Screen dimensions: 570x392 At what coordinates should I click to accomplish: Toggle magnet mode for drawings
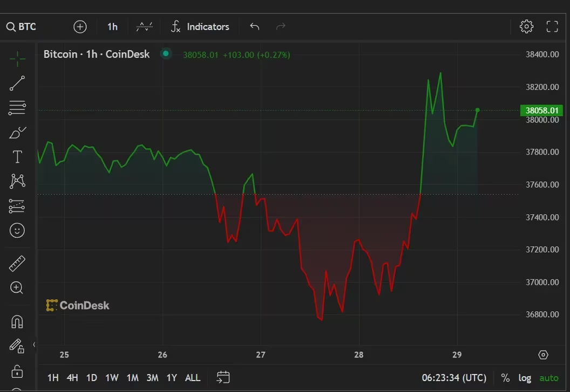pyautogui.click(x=17, y=322)
